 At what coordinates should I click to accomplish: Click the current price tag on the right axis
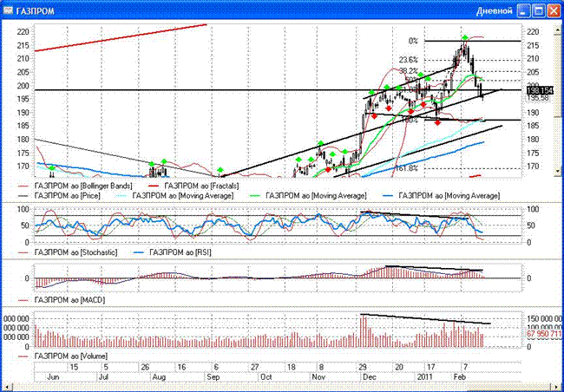pos(539,89)
